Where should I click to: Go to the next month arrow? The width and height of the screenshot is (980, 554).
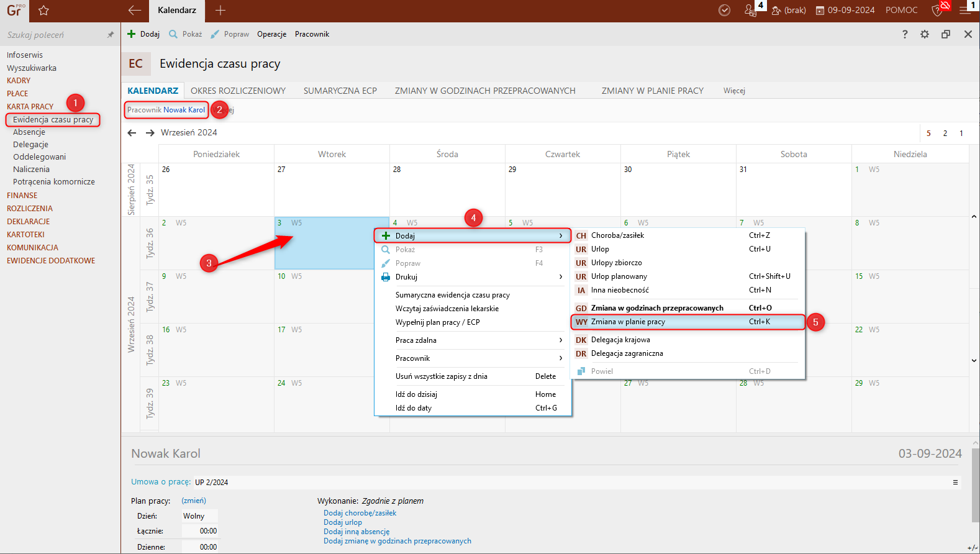(x=150, y=133)
